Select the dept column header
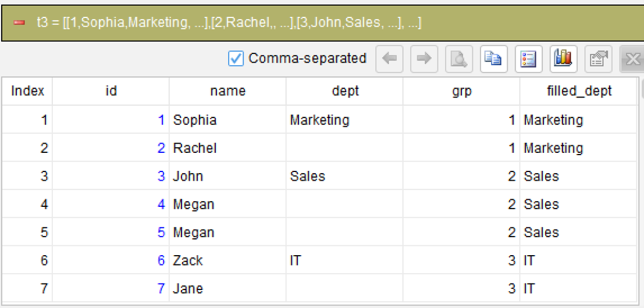644x308 pixels. click(344, 91)
